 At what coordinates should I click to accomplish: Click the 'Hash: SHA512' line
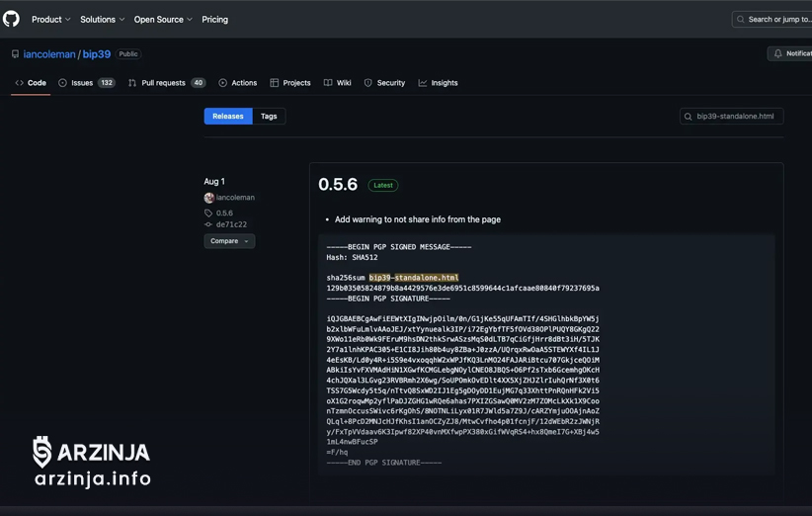(352, 257)
